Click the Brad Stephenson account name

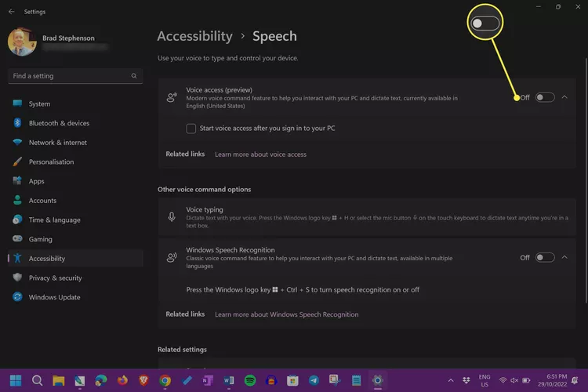(68, 38)
